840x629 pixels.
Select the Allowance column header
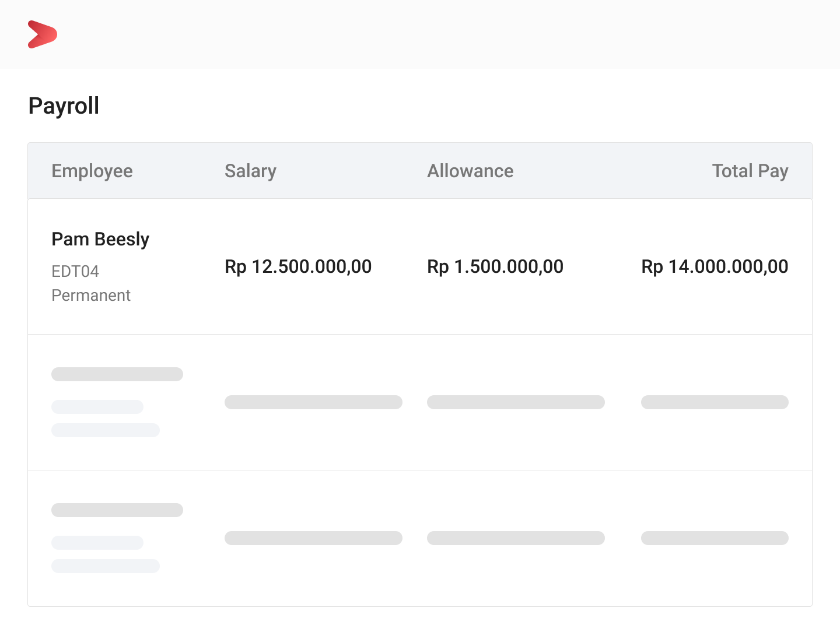coord(470,171)
